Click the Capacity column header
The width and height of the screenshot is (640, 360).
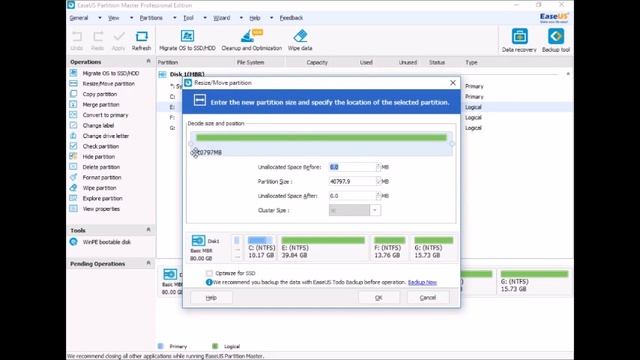pyautogui.click(x=317, y=62)
